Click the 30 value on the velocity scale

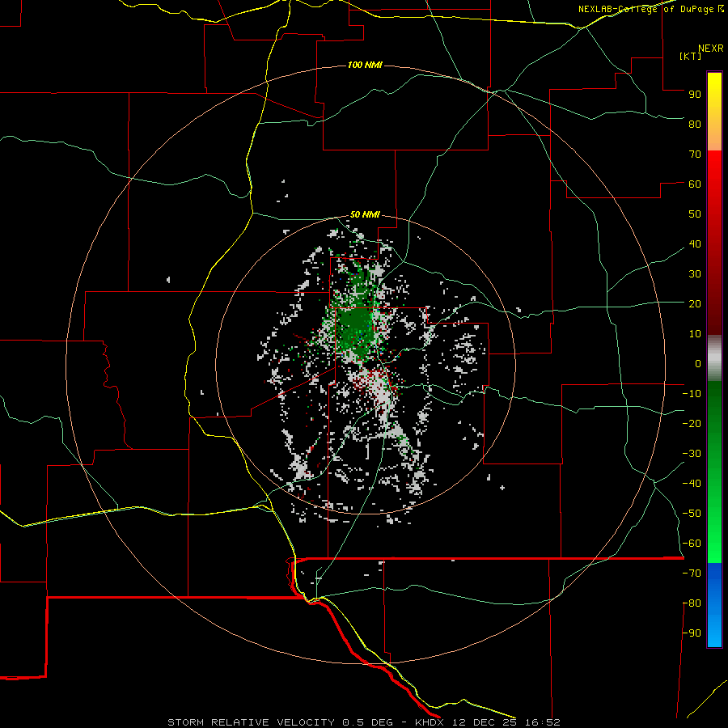tap(695, 274)
